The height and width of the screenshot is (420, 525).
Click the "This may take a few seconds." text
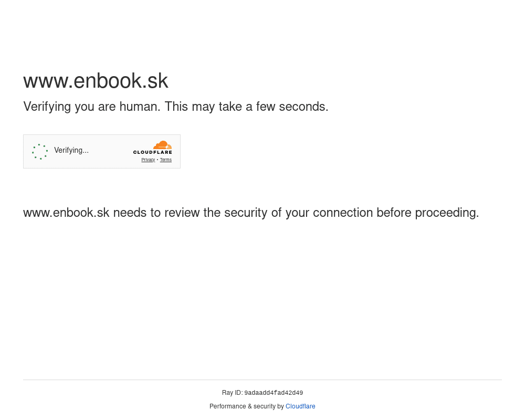tap(246, 107)
